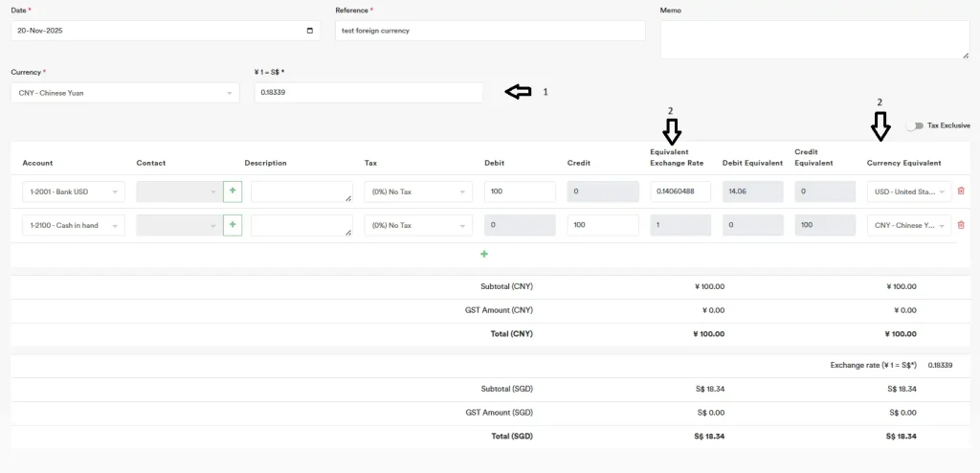Add contact with plus button in Bank USD row
The image size is (980, 473).
pyautogui.click(x=232, y=191)
